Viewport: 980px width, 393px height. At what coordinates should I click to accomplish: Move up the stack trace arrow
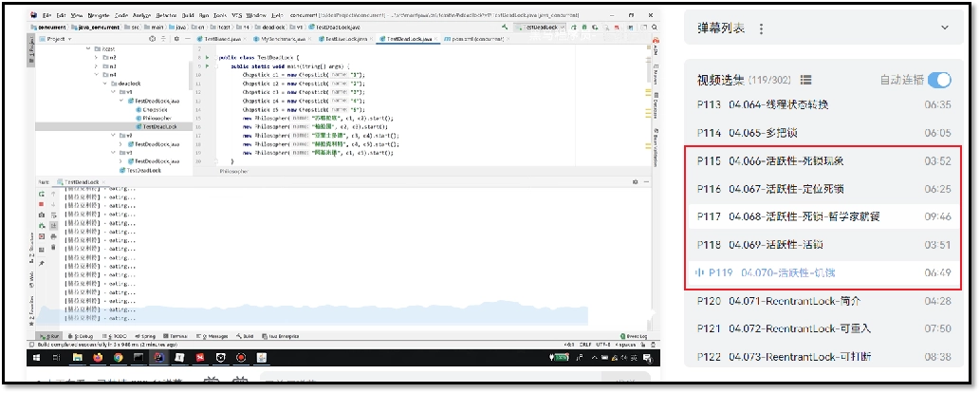pyautogui.click(x=53, y=194)
